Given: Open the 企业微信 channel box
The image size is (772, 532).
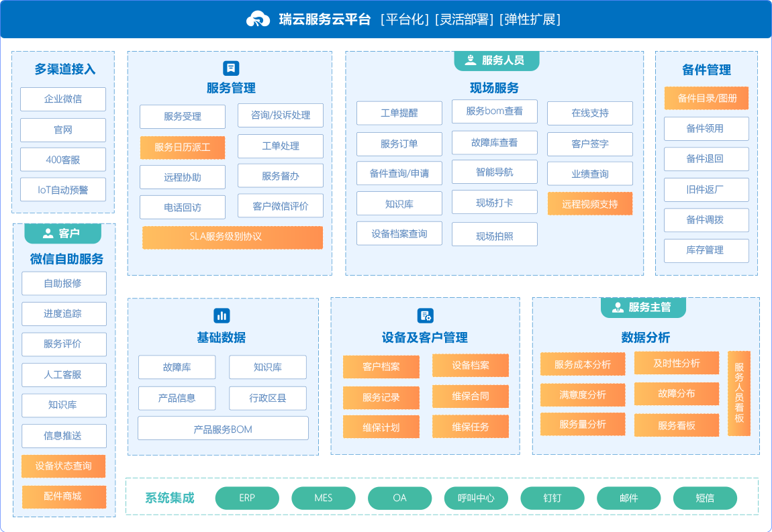Looking at the screenshot, I should point(63,99).
